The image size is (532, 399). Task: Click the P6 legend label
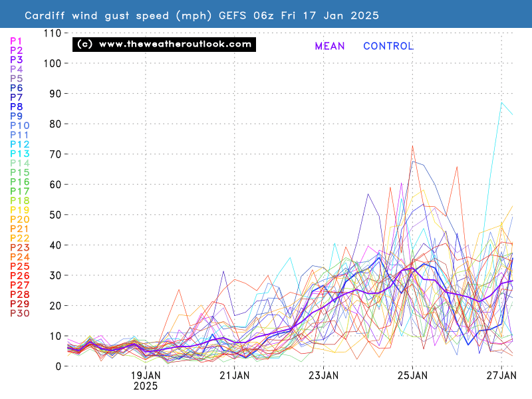click(16, 88)
